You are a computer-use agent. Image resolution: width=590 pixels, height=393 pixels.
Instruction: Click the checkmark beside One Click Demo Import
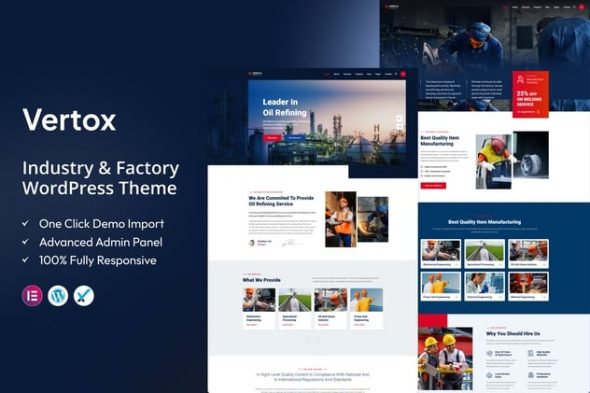25,223
